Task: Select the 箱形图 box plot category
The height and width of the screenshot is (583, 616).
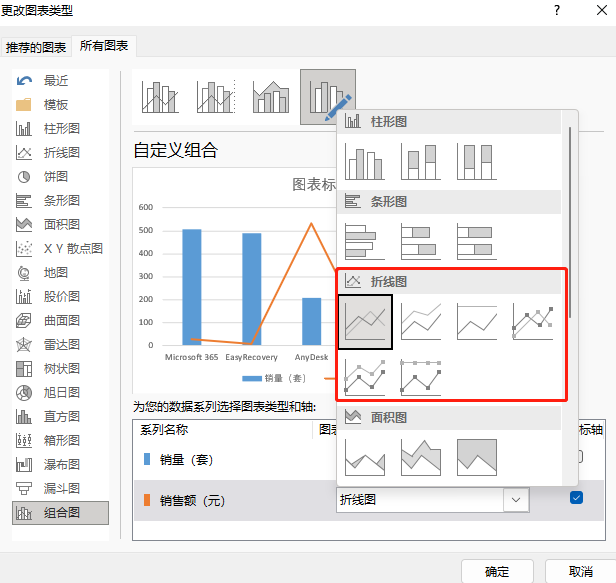Action: 60,441
